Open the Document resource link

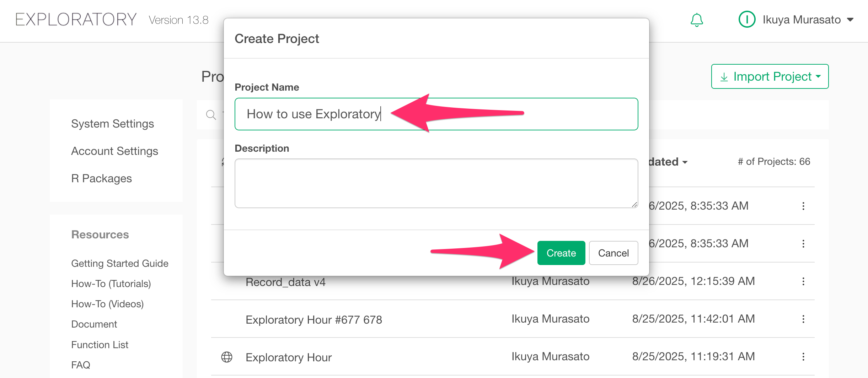(x=94, y=324)
